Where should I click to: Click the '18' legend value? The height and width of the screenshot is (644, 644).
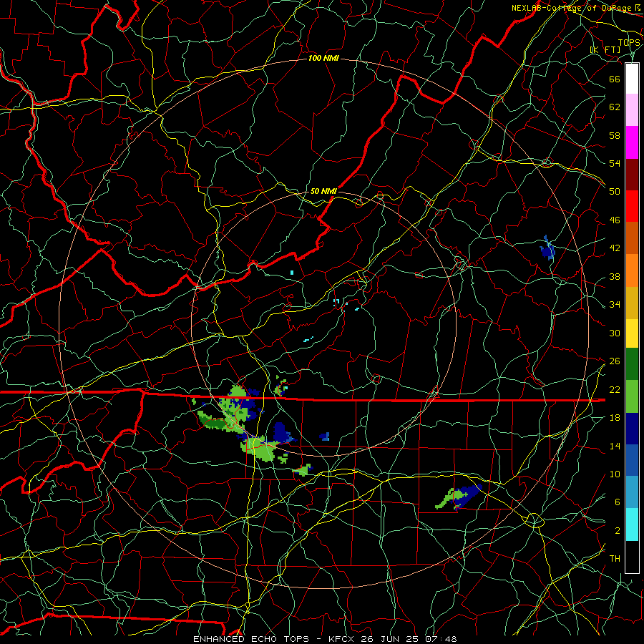coord(615,418)
